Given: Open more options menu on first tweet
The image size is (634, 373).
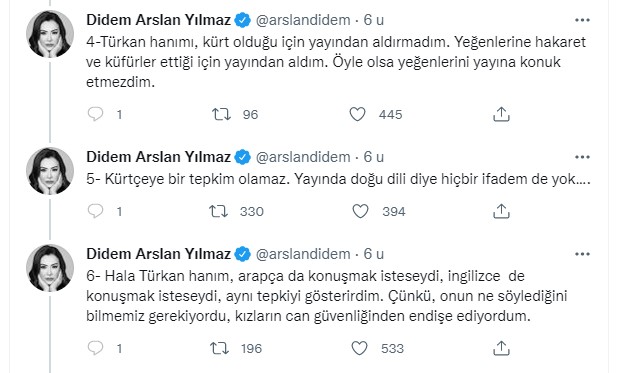Looking at the screenshot, I should click(582, 20).
